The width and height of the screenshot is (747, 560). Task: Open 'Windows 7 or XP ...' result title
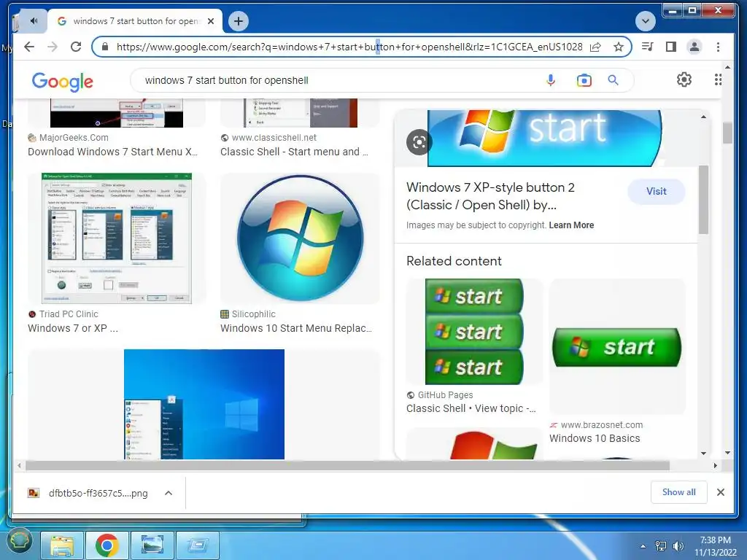tap(73, 328)
